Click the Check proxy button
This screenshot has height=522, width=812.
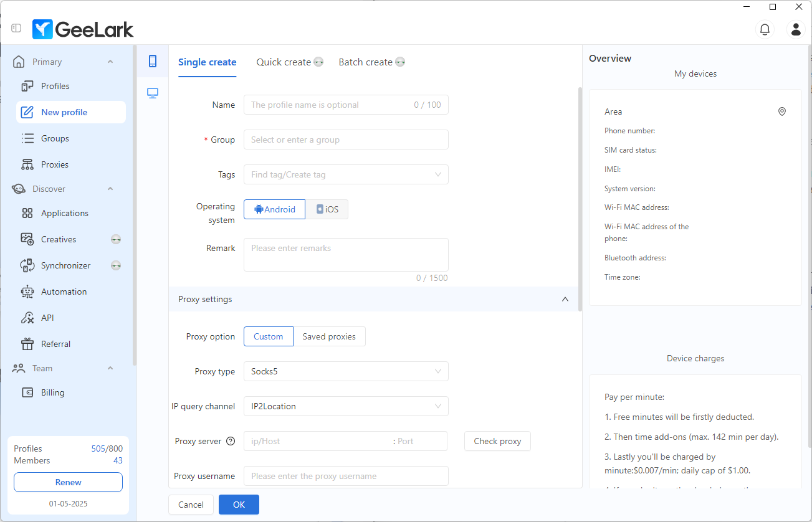497,441
